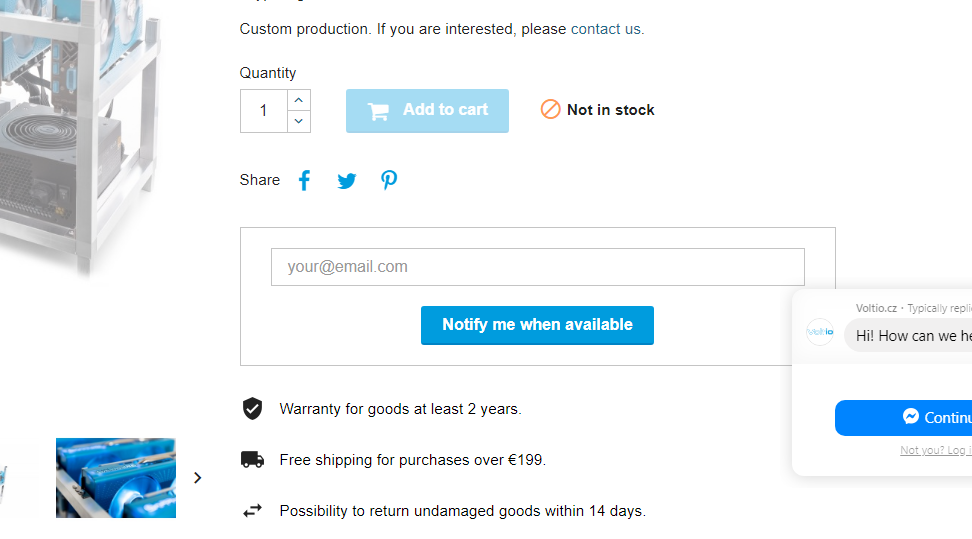Click Notify me when available button
Screen dimensions: 972x539
[x=537, y=325]
